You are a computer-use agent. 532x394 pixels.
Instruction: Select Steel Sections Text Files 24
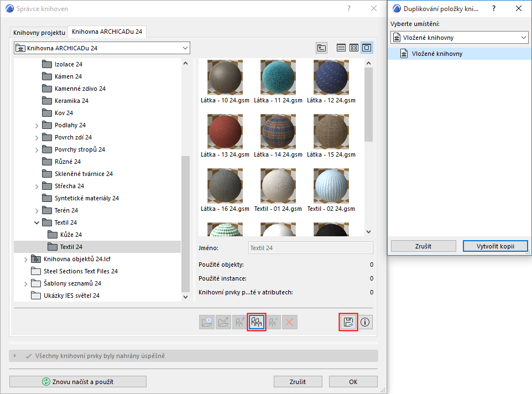[74, 271]
